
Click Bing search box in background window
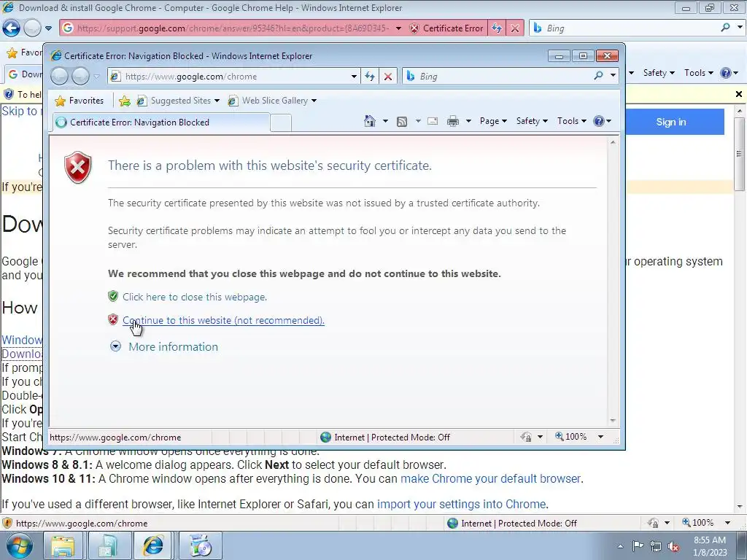[624, 28]
